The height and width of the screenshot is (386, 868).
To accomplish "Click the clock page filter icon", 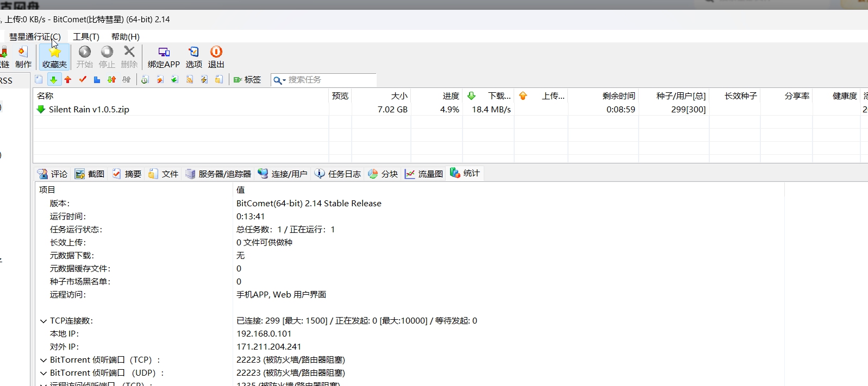I will click(x=145, y=80).
